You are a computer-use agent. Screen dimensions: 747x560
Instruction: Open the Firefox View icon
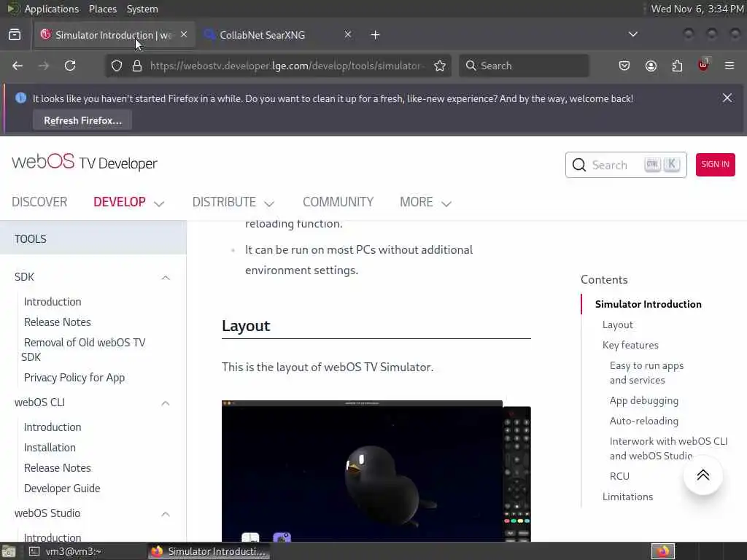15,35
